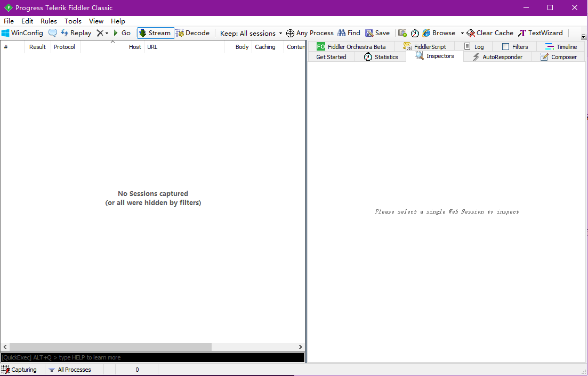Switch to the Log tab
The image size is (588, 376).
473,46
